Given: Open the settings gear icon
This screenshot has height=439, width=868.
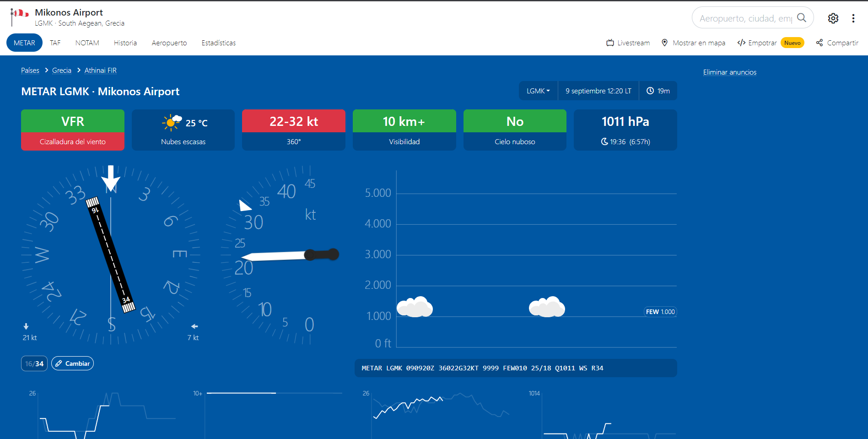Looking at the screenshot, I should (833, 18).
